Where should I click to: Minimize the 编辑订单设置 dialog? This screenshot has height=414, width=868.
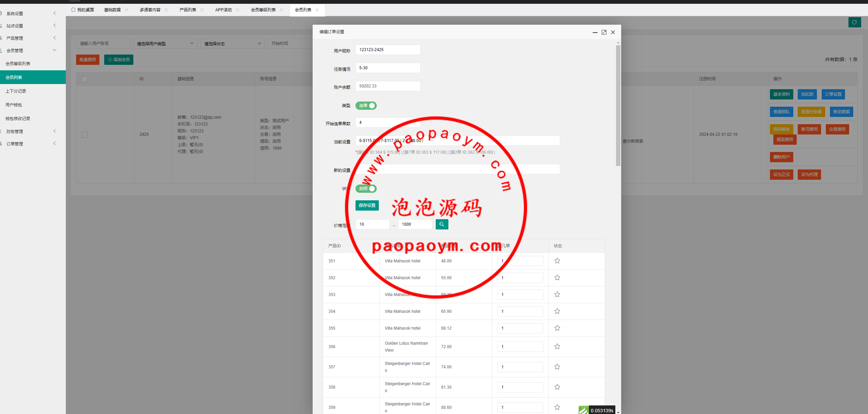[595, 32]
